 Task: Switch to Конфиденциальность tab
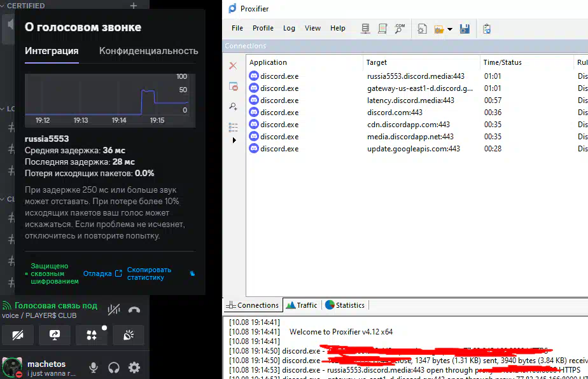(x=148, y=51)
